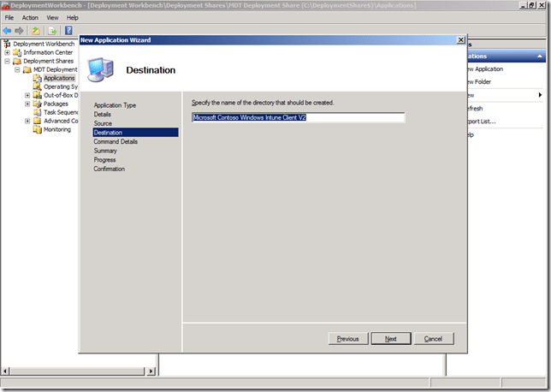Select the Destination wizard step
The image size is (551, 392).
136,133
